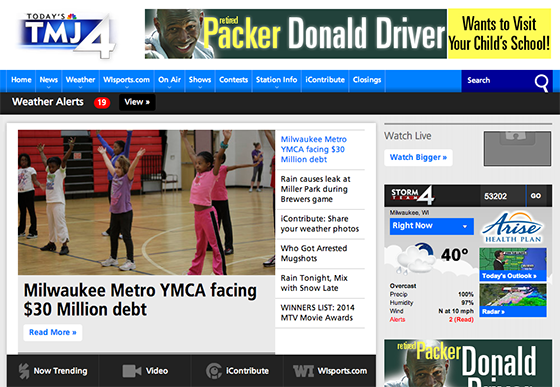Open Milwaukee Metro YMCA sidebar headline
560x387 pixels.
(314, 149)
